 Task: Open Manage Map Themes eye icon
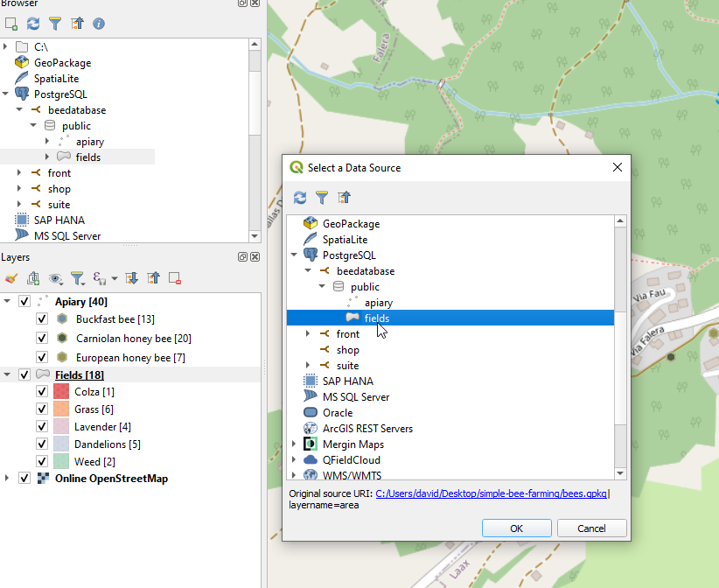pos(56,278)
